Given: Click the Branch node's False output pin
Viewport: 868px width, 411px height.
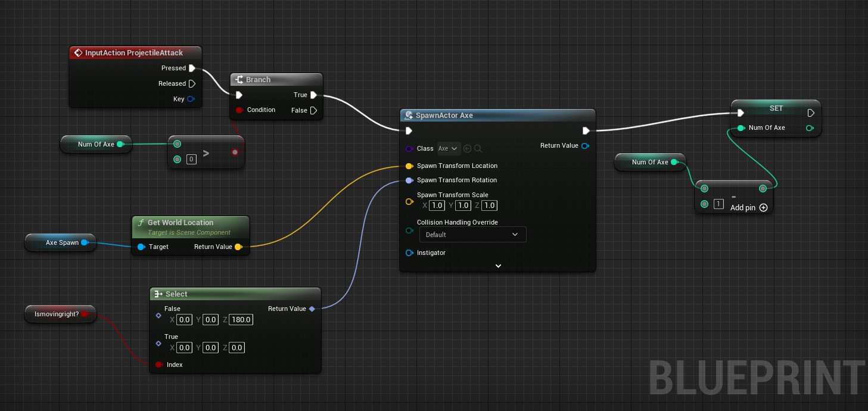Looking at the screenshot, I should 313,110.
